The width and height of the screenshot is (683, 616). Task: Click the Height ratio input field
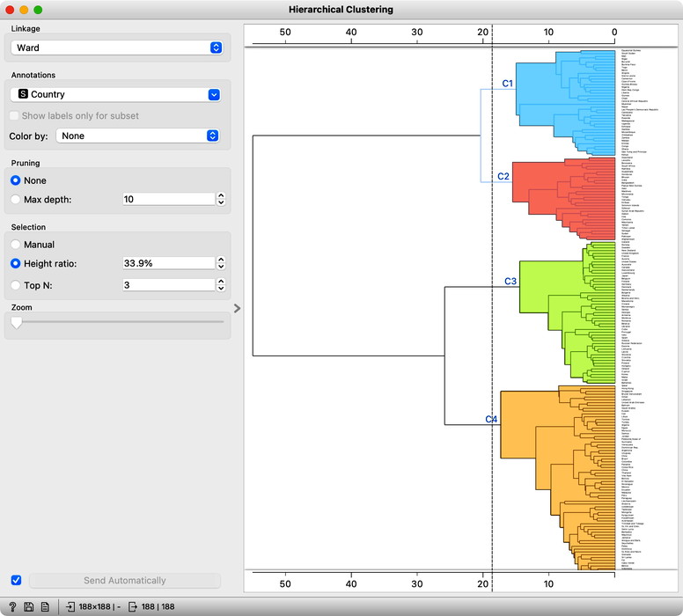pos(169,263)
